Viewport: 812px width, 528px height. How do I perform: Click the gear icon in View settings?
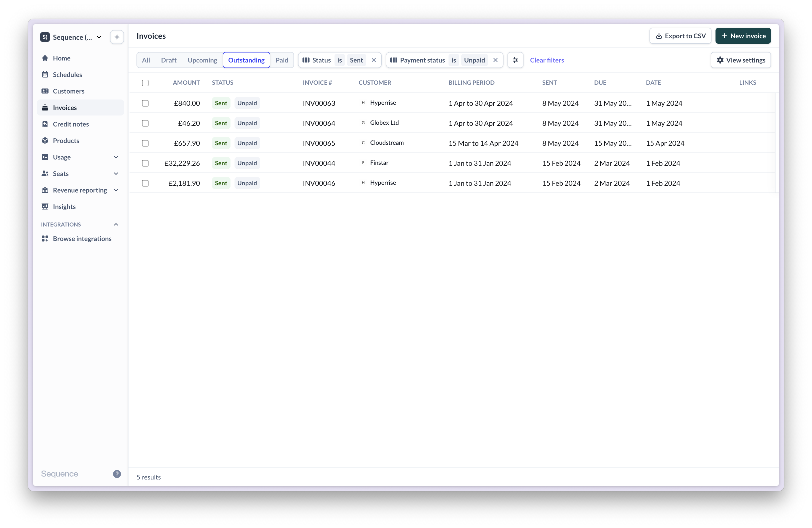[720, 60]
